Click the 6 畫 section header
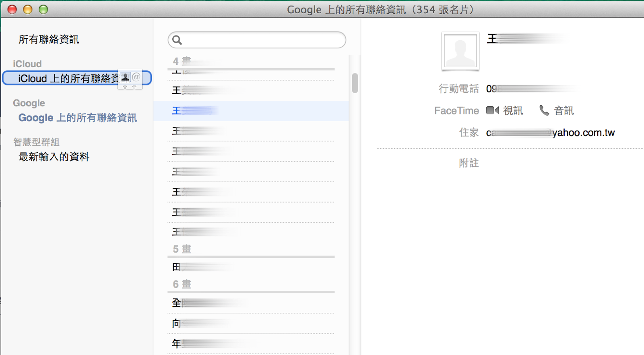Screen dimensions: 644x355 click(x=182, y=284)
